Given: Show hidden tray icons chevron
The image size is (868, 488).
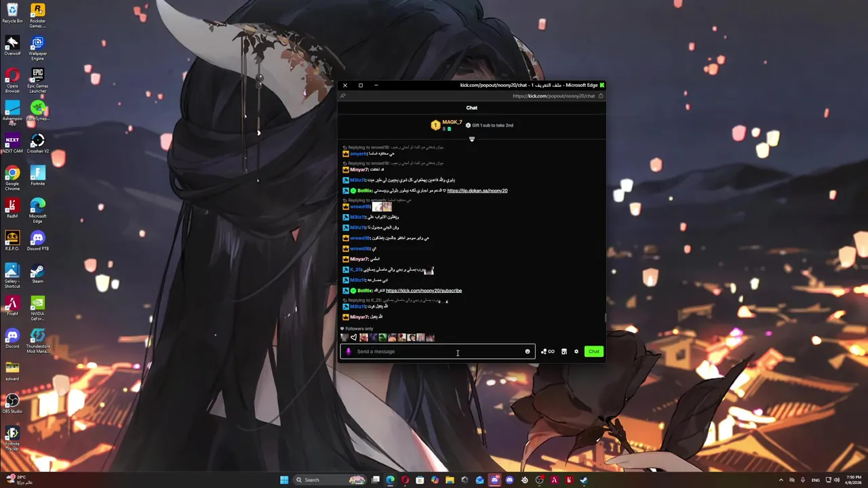Looking at the screenshot, I should pos(781,480).
